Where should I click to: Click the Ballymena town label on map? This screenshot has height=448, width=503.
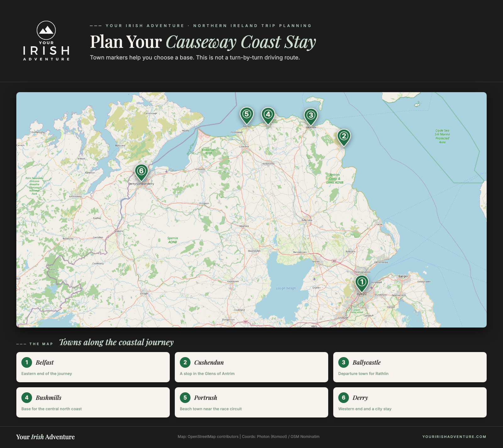[307, 220]
